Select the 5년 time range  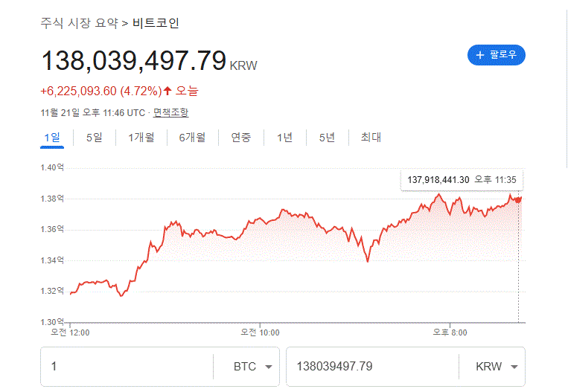click(327, 138)
